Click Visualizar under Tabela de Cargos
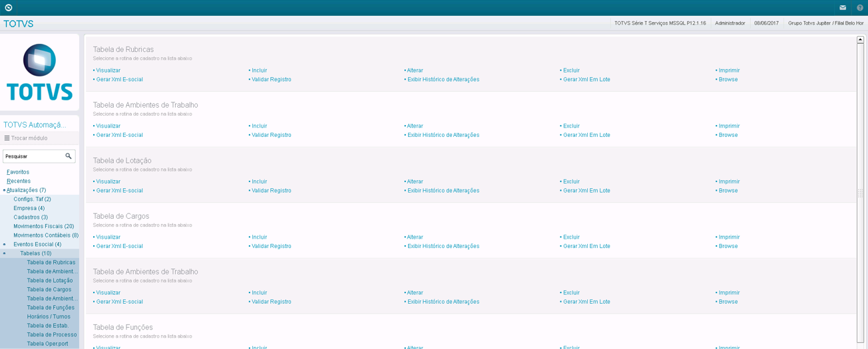This screenshot has width=868, height=349. [x=107, y=237]
